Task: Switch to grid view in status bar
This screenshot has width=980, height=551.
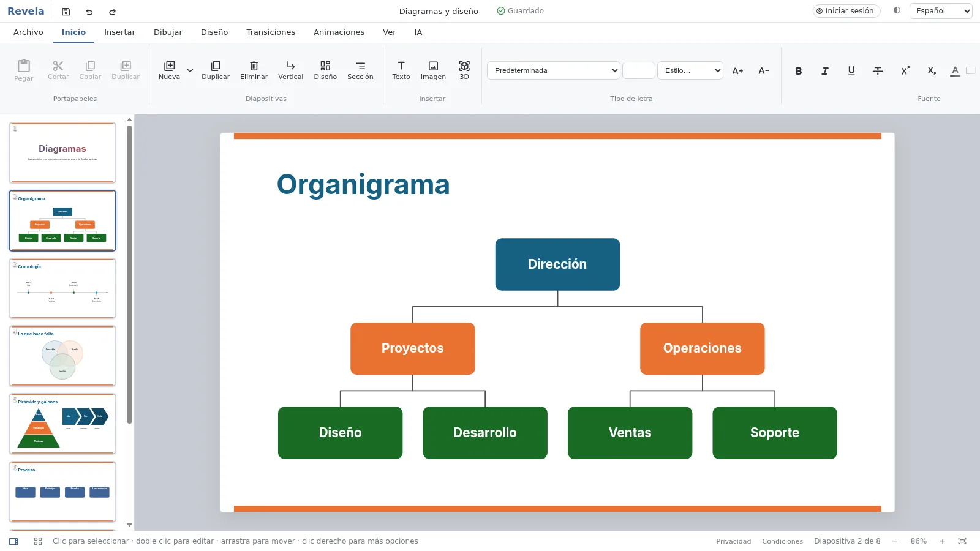Action: [x=38, y=541]
